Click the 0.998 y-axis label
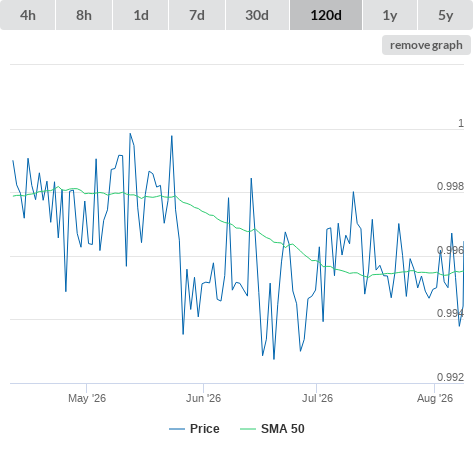This screenshot has height=455, width=474. 450,186
